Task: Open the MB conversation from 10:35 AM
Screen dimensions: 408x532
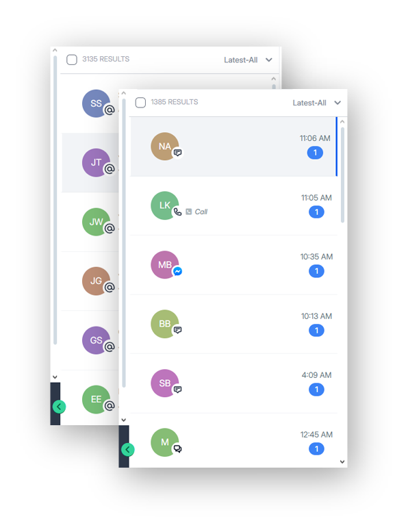Action: pos(233,266)
